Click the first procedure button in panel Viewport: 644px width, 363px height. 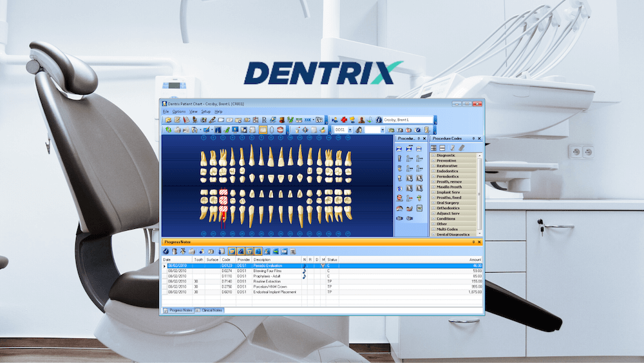point(399,148)
